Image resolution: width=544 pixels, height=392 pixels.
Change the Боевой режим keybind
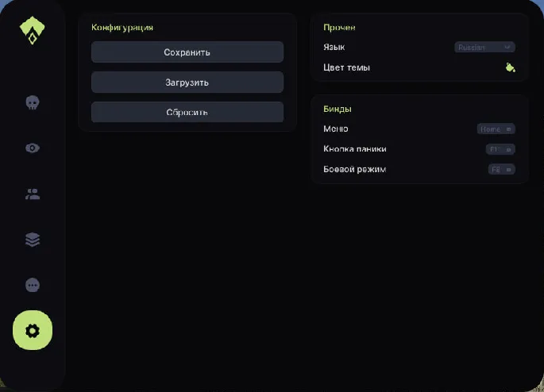pos(501,169)
